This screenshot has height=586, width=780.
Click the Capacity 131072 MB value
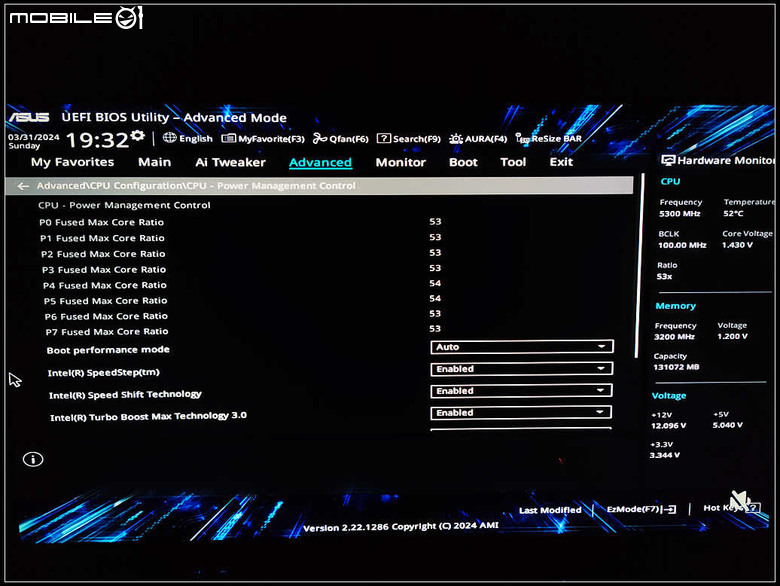point(676,367)
